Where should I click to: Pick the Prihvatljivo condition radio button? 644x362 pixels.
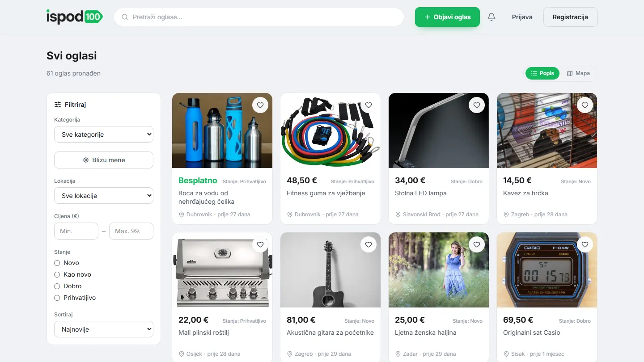pyautogui.click(x=57, y=298)
